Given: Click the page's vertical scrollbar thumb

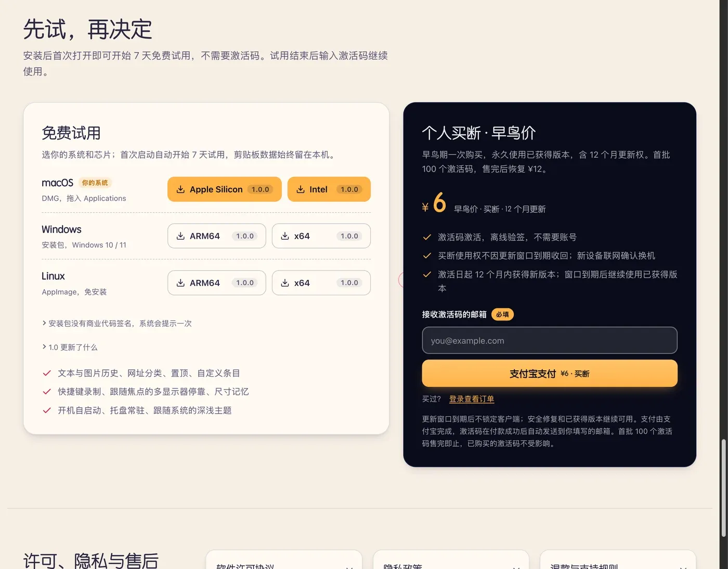Looking at the screenshot, I should point(723,488).
